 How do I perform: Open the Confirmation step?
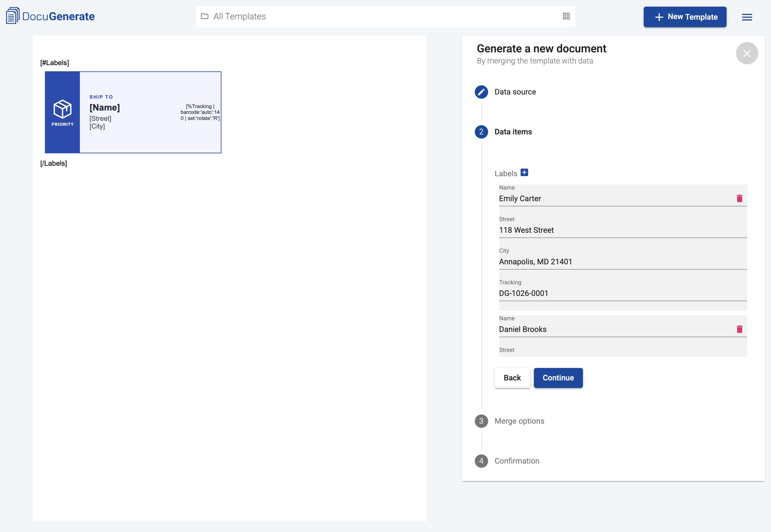click(x=517, y=461)
